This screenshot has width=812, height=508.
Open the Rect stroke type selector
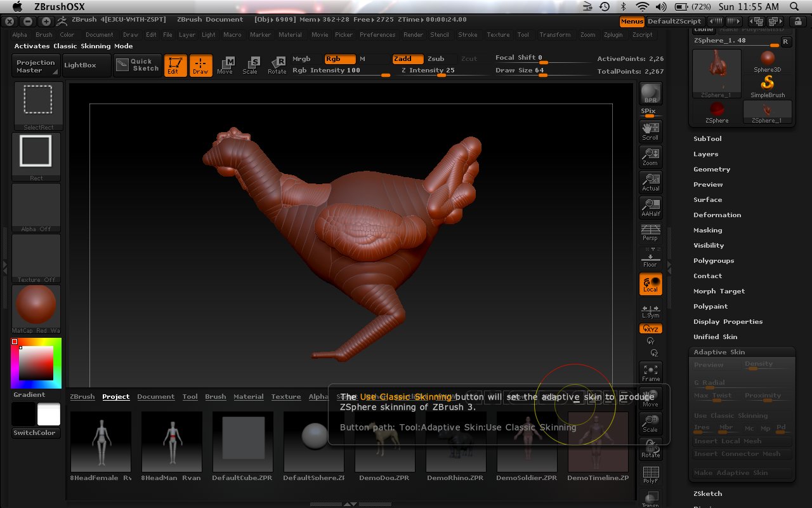click(x=37, y=156)
